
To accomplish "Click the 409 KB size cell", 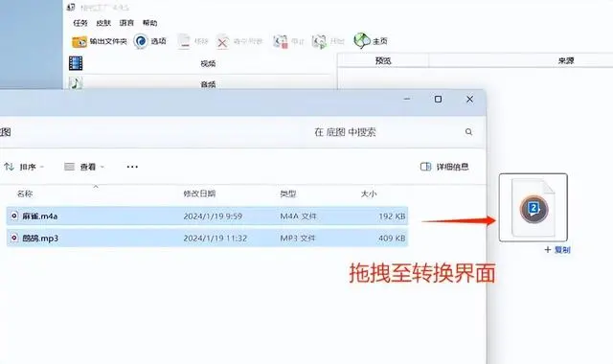I will click(392, 239).
